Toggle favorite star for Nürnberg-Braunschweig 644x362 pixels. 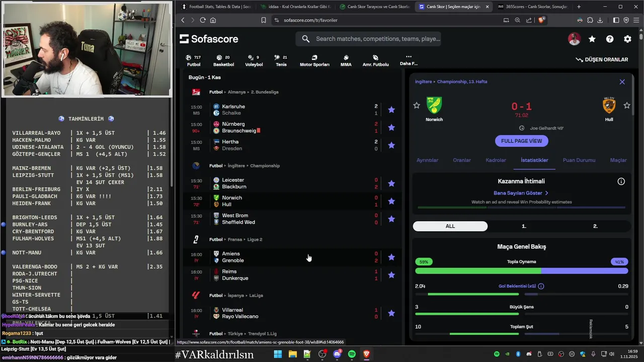391,127
